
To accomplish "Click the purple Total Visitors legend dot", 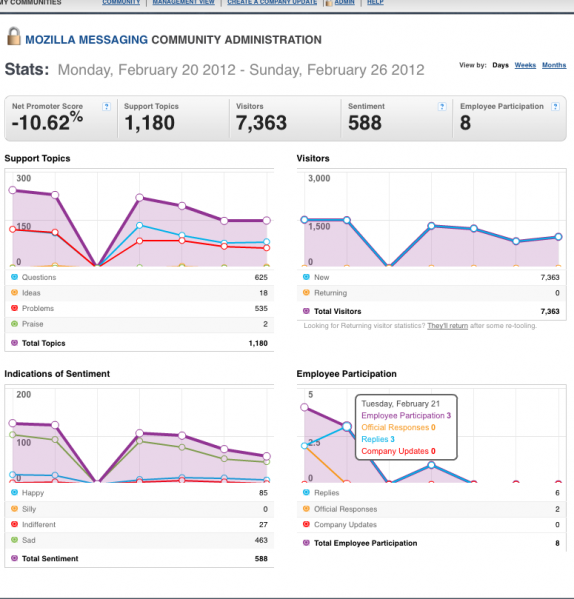I will click(306, 311).
